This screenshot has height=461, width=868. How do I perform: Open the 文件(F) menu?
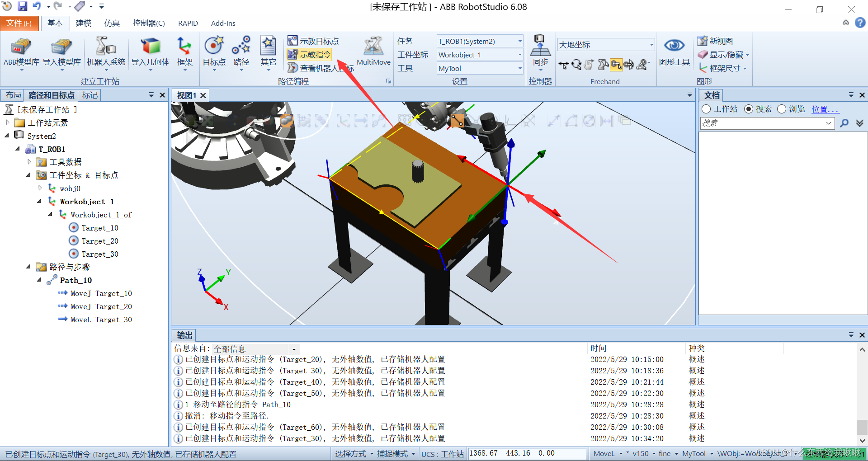pyautogui.click(x=19, y=23)
